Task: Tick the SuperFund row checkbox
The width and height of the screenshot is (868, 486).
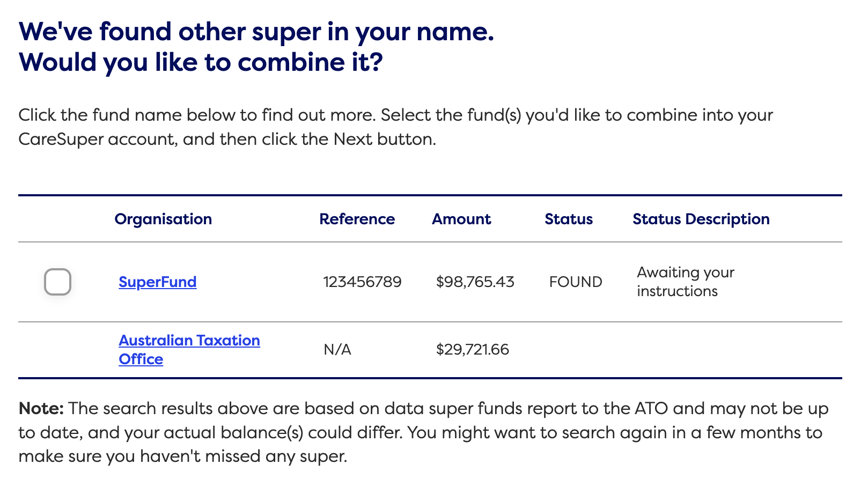Action: coord(57,282)
